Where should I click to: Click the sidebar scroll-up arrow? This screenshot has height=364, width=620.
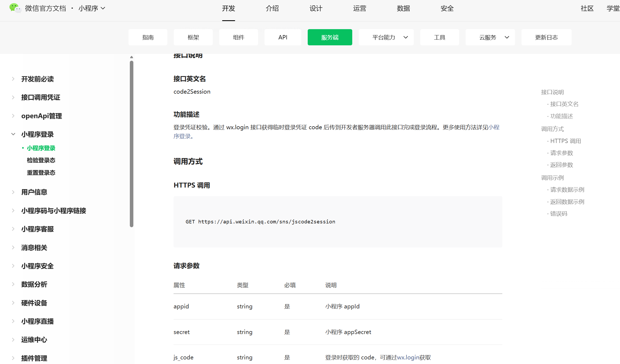tap(131, 57)
